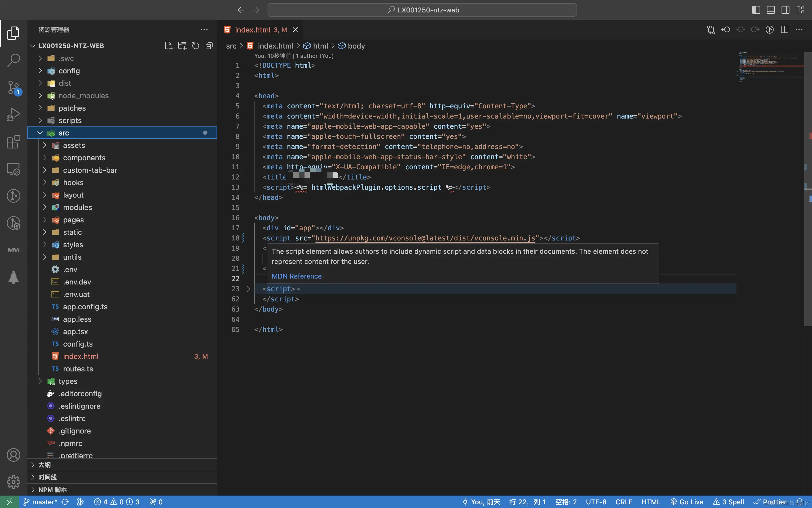Unfold the script block at line 23
This screenshot has height=508, width=812.
[248, 289]
